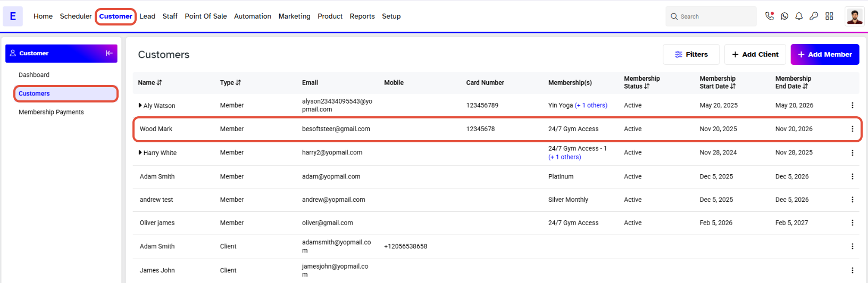Viewport: 868px width, 283px height.
Task: Open andrew test customer name
Action: click(x=156, y=200)
